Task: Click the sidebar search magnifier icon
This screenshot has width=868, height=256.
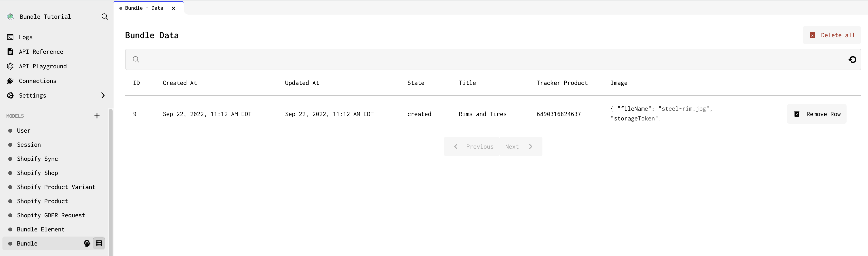Action: coord(105,17)
